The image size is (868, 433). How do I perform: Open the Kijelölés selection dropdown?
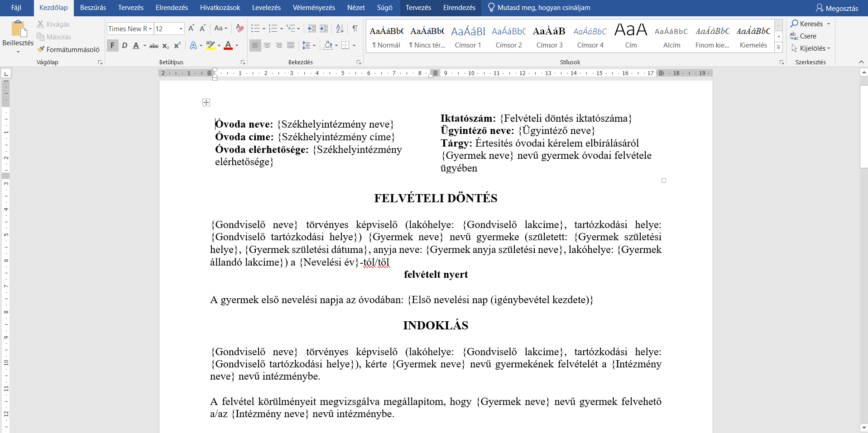[x=810, y=48]
